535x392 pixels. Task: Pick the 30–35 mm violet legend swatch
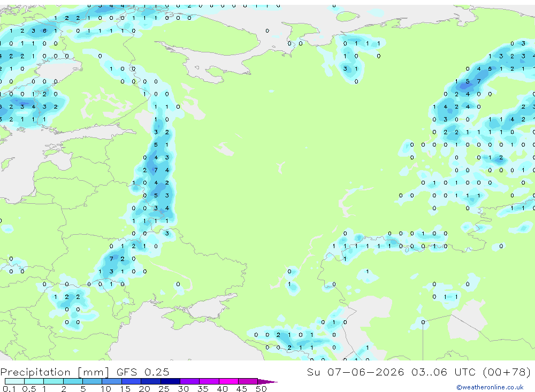click(x=190, y=381)
